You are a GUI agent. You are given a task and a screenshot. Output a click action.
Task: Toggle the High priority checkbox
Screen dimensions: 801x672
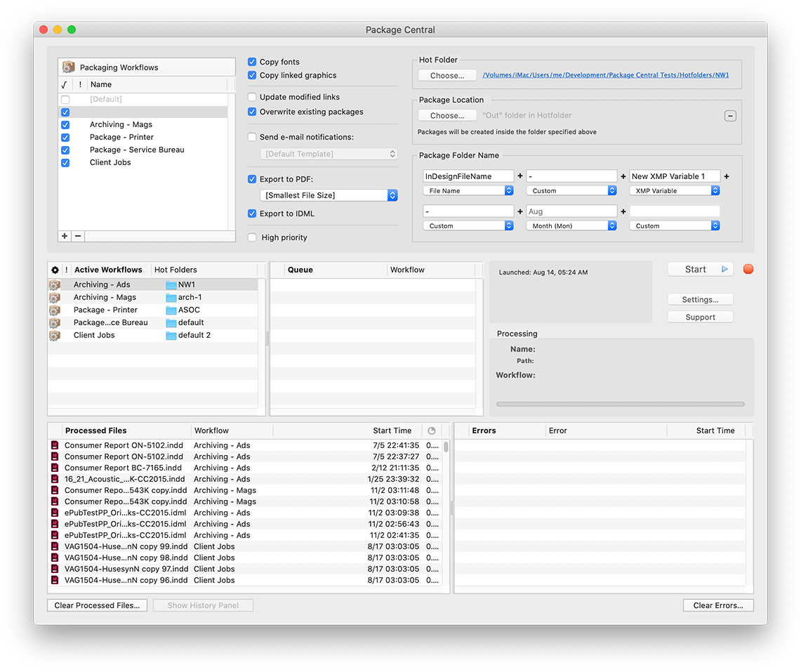click(x=252, y=237)
